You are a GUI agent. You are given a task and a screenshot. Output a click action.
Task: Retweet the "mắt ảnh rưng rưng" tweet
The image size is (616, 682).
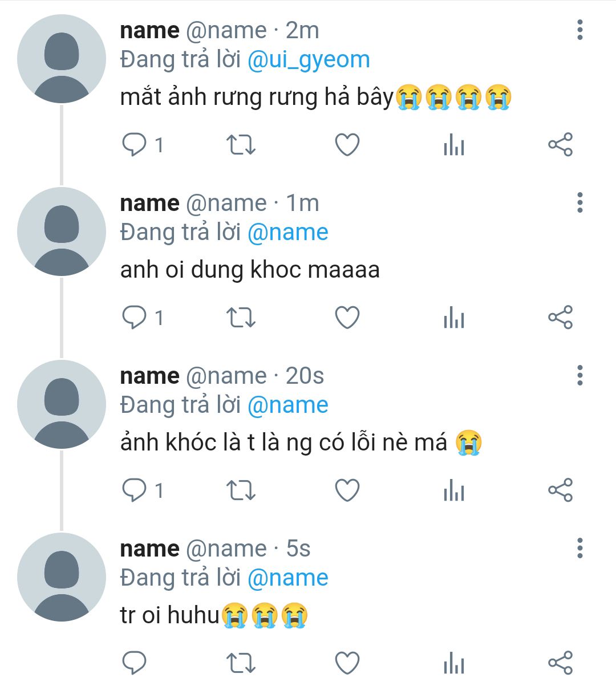(241, 145)
